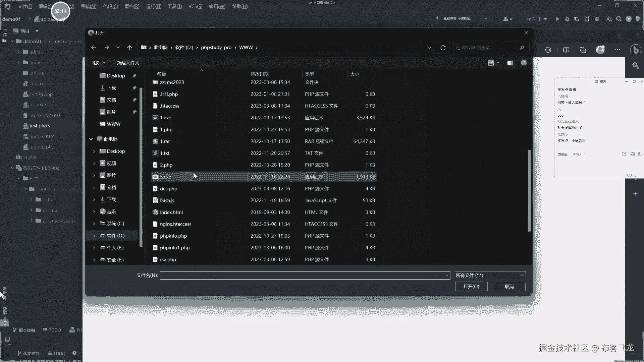Toggle the preview pane icon

click(510, 63)
